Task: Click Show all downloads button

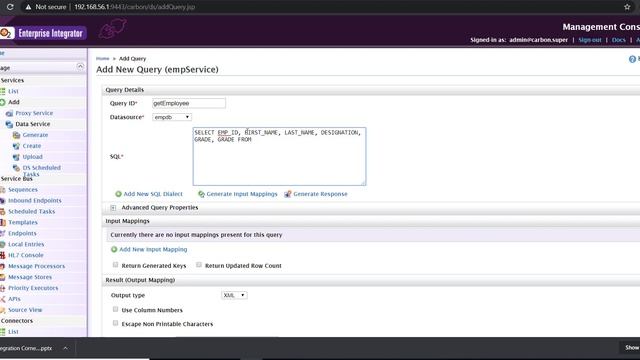Action: (631, 348)
